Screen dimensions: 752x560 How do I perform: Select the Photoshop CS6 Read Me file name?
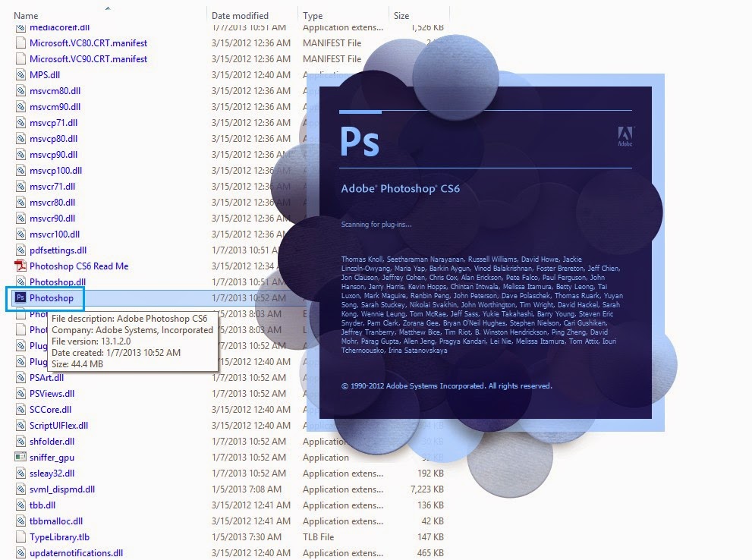(x=79, y=266)
